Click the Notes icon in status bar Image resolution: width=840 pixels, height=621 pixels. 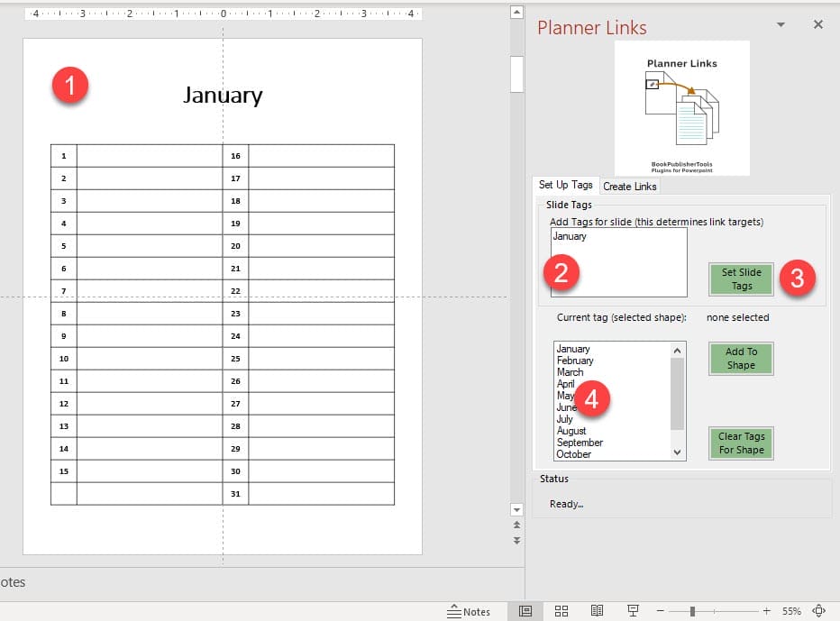tap(469, 612)
